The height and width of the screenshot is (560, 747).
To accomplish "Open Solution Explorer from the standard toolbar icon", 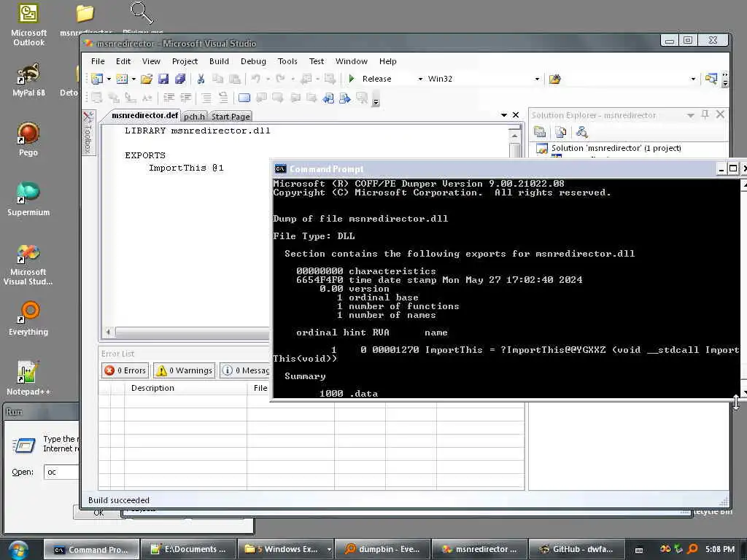I will [711, 79].
